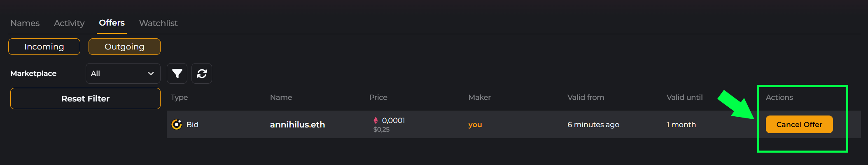This screenshot has width=868, height=165.
Task: Expand Marketplace dropdown chevron arrow
Action: coord(151,73)
